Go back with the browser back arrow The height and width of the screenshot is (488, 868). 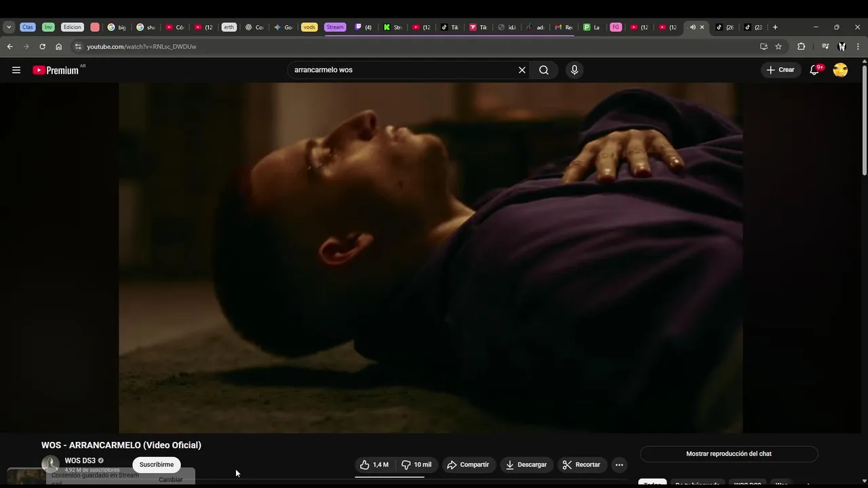[x=9, y=46]
